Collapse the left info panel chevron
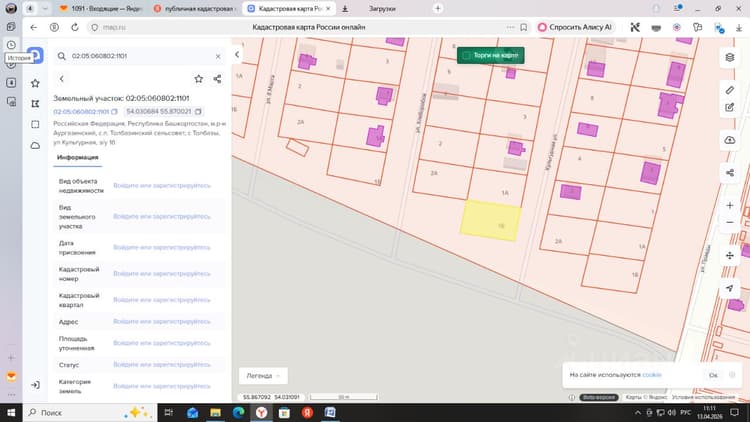This screenshot has height=422, width=750. (237, 55)
